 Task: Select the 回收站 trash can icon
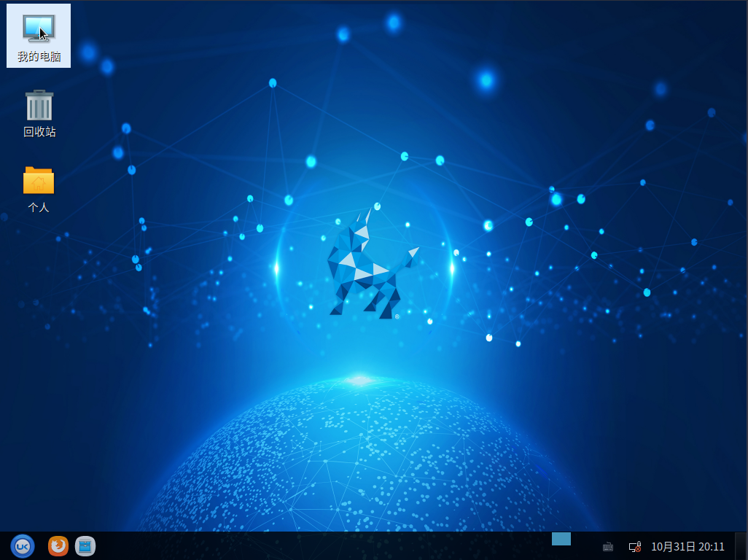pos(39,106)
